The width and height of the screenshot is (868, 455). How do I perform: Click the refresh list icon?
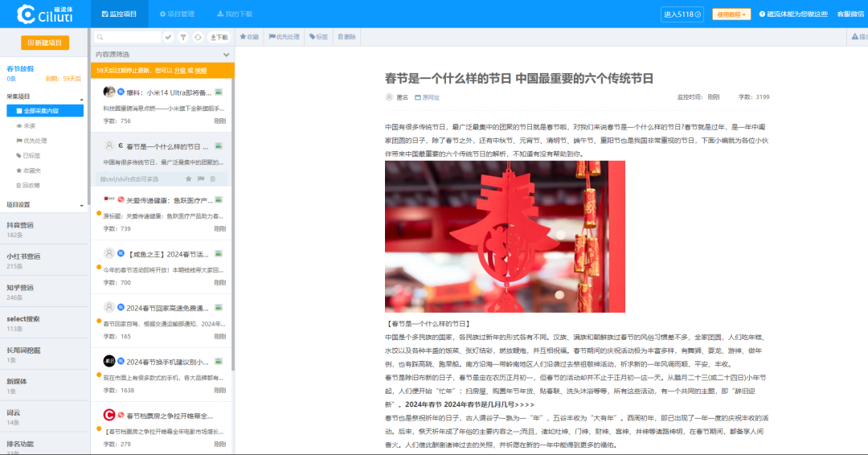198,37
